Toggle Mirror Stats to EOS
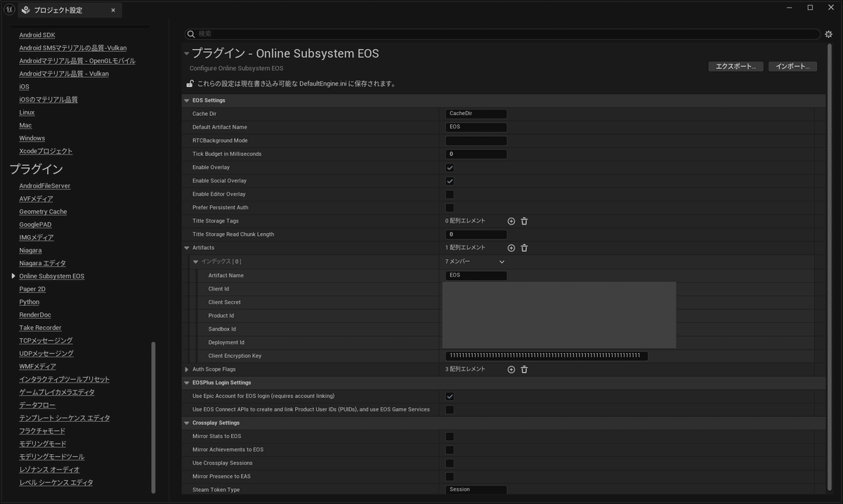 point(450,436)
